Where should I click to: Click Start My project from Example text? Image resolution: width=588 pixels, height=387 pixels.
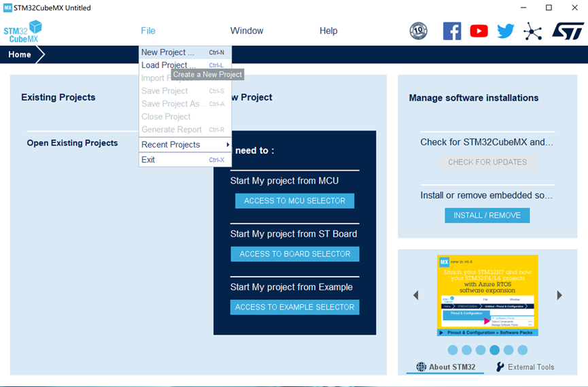coord(292,287)
